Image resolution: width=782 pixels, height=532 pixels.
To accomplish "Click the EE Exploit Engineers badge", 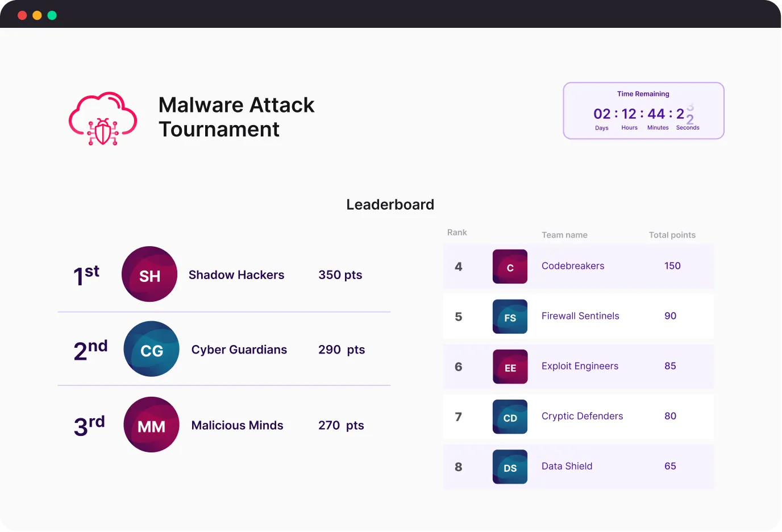I will pos(510,367).
